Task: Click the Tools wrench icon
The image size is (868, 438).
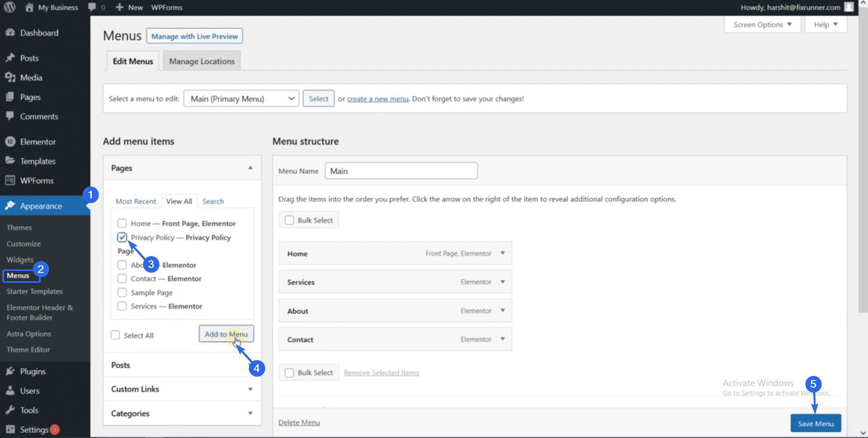Action: point(10,410)
